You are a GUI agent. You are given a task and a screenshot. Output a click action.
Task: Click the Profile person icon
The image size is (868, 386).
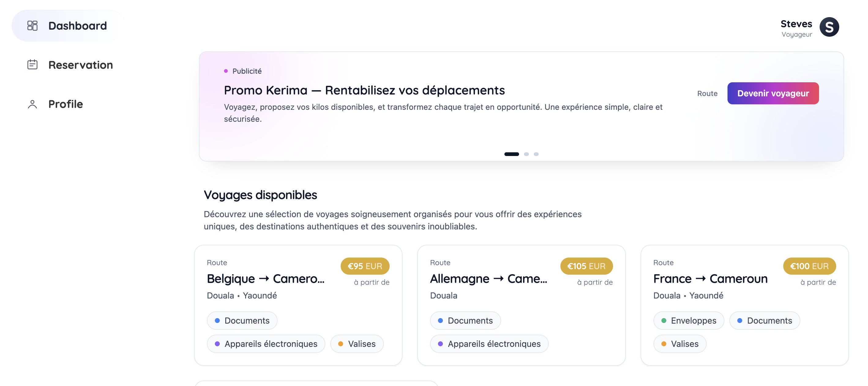(32, 104)
